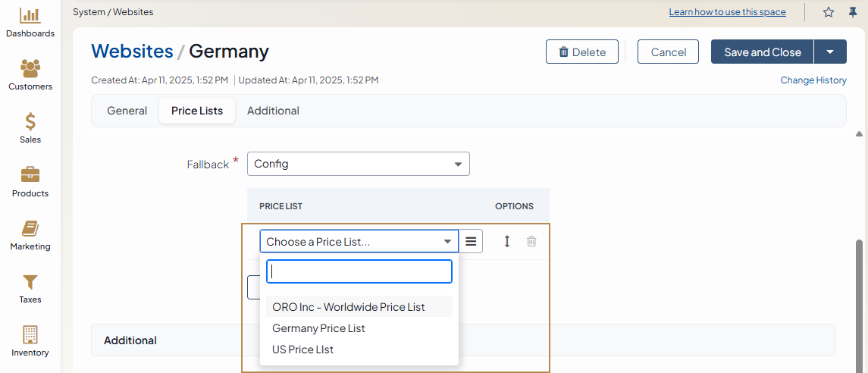Click in the price list search field
The image size is (868, 373).
coord(359,271)
